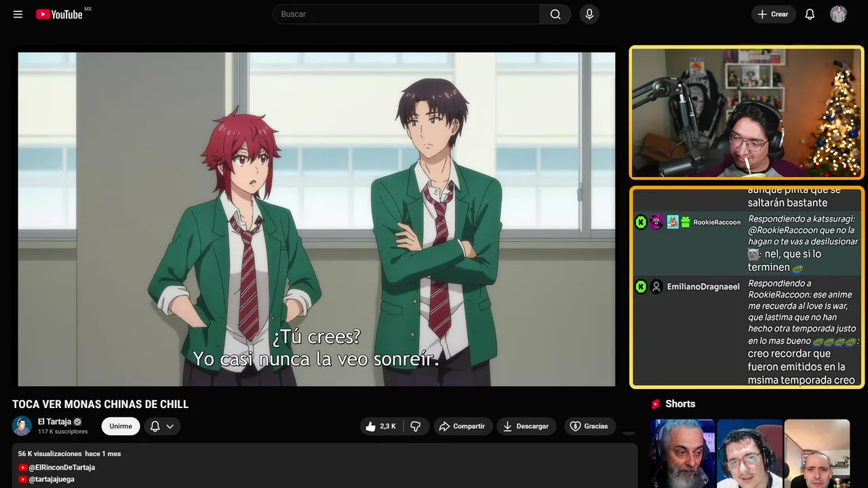The width and height of the screenshot is (868, 488).
Task: Click green Kick badge beside RookieRaccoon
Action: 641,222
